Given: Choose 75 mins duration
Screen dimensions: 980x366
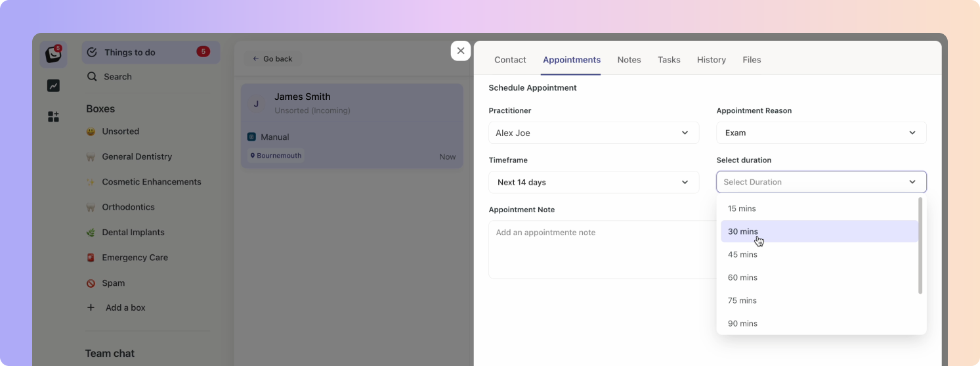Looking at the screenshot, I should point(819,300).
